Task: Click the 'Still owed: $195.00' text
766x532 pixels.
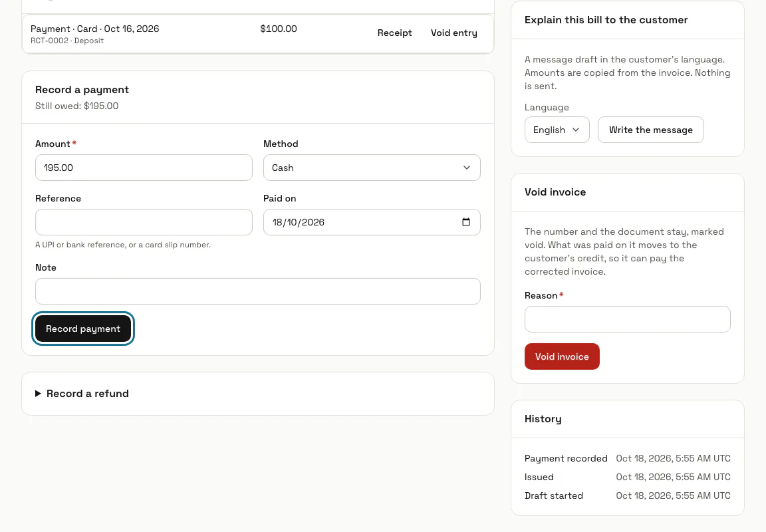Action: 76,106
